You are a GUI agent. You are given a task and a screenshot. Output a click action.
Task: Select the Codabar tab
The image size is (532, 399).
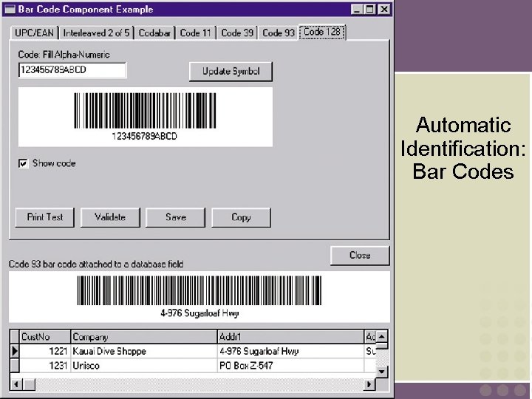pyautogui.click(x=154, y=33)
